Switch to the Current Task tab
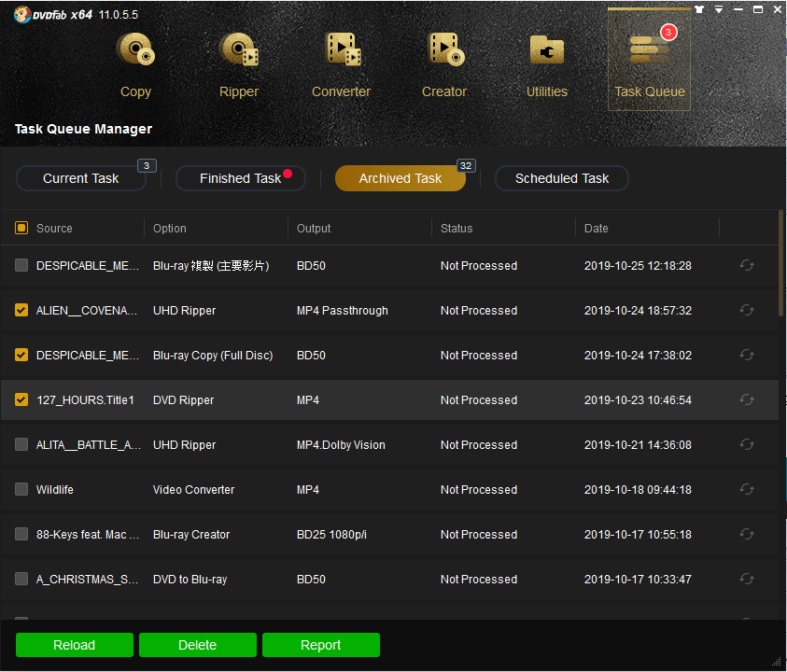This screenshot has width=787, height=672. [81, 178]
